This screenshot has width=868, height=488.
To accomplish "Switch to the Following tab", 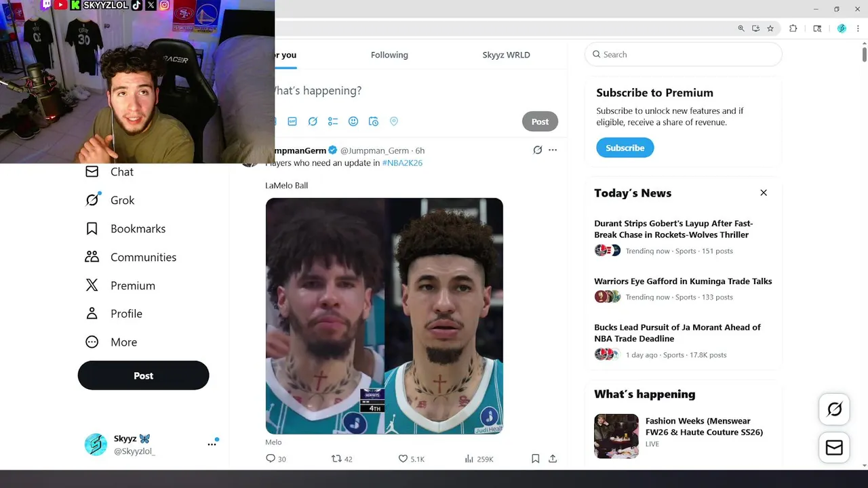I will point(389,55).
